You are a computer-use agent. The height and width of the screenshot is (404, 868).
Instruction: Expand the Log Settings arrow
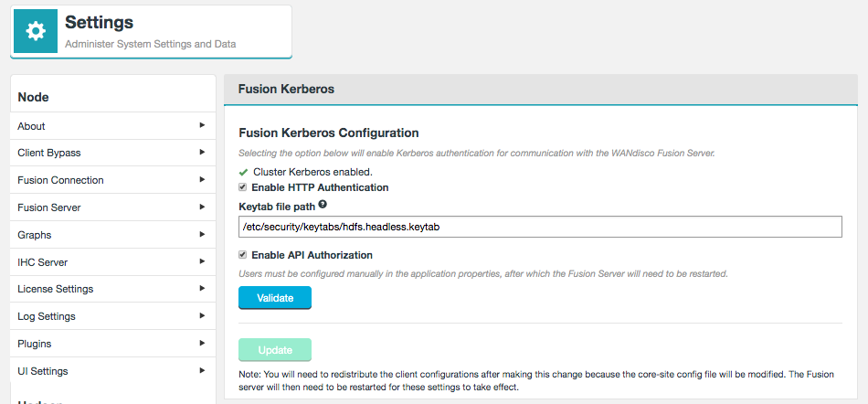click(x=203, y=315)
